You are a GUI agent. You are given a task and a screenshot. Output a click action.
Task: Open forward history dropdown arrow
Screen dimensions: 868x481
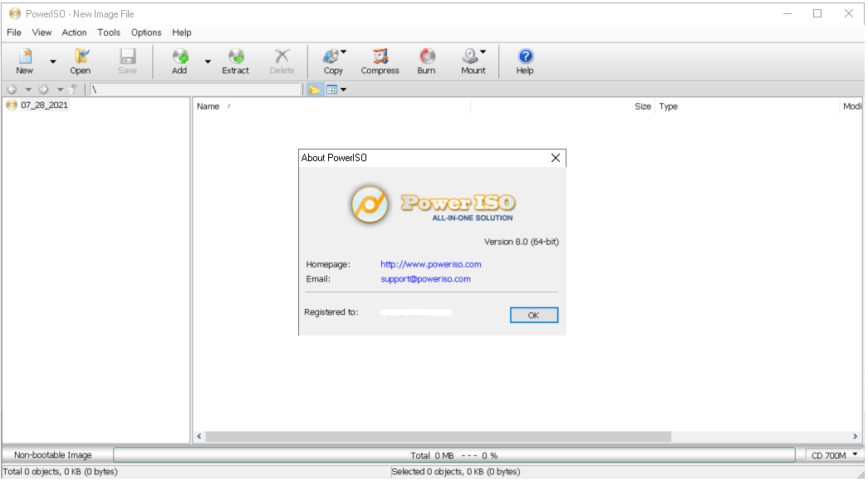pyautogui.click(x=60, y=90)
